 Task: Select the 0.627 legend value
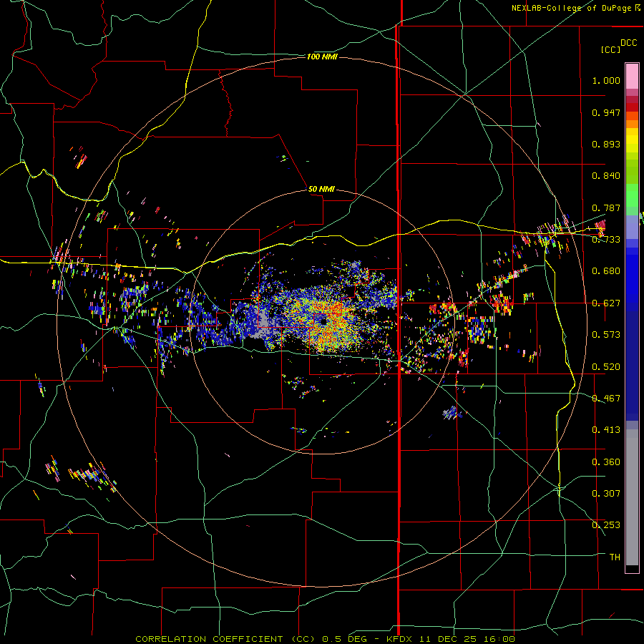[606, 303]
